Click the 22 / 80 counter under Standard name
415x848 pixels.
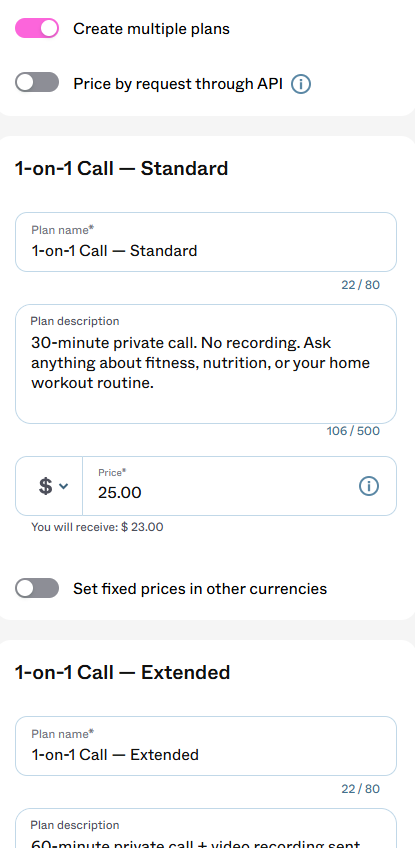click(x=361, y=284)
